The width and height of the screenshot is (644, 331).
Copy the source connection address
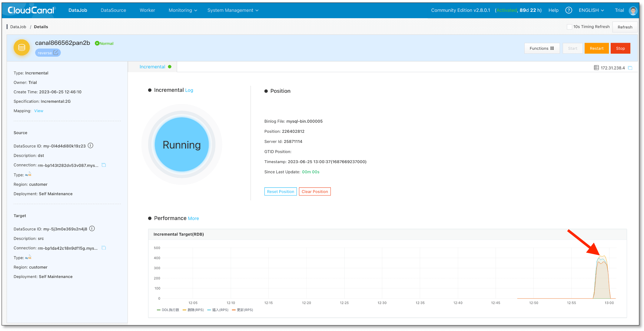click(x=104, y=165)
